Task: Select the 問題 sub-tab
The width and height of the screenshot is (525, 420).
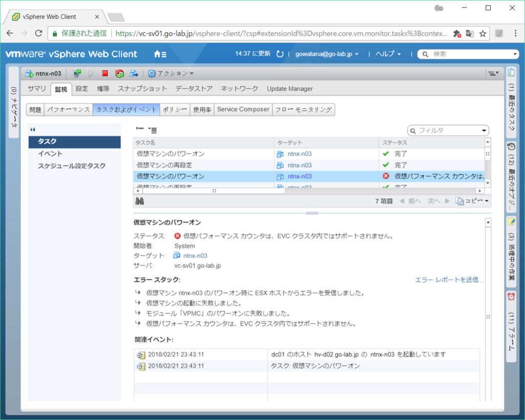Action: [35, 109]
